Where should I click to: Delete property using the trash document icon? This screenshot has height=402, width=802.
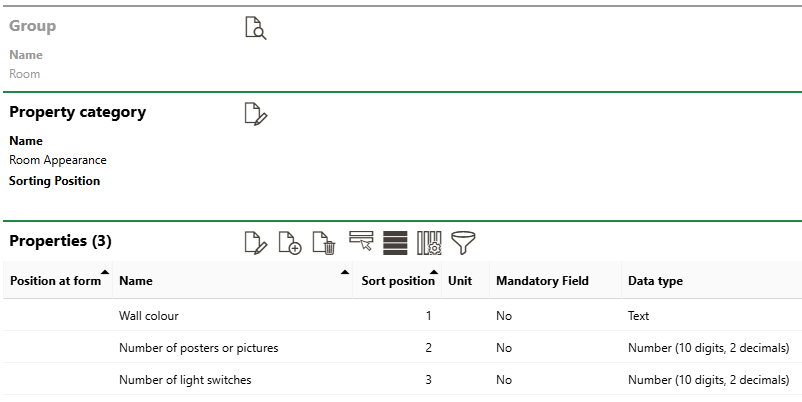324,242
